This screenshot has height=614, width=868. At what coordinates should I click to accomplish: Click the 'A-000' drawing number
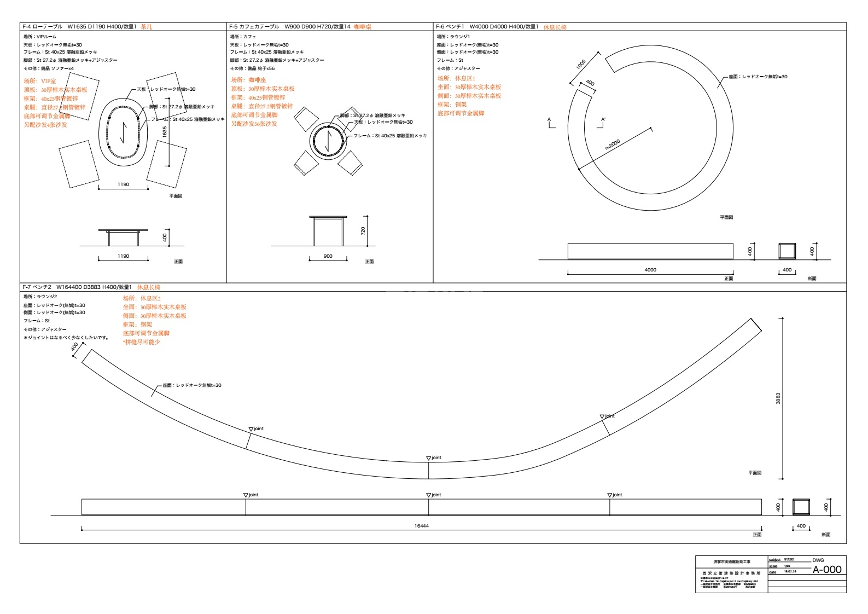point(827,569)
